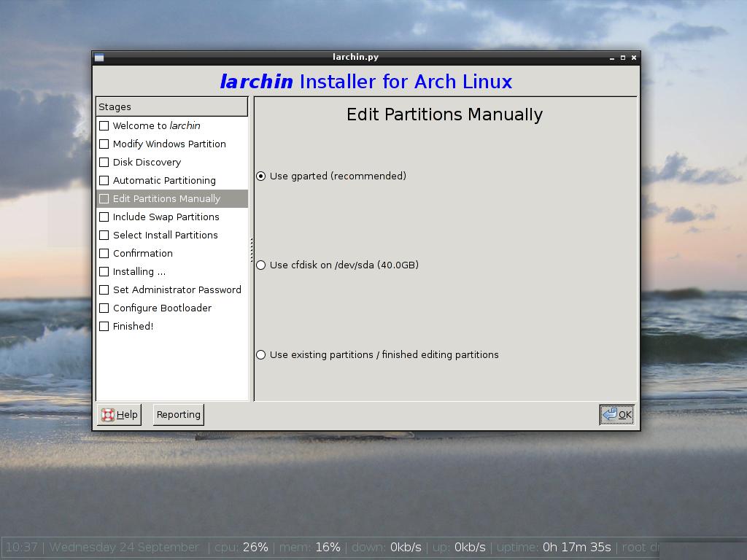The image size is (747, 560).
Task: Toggle the 'Disk Discovery' stage checkbox
Action: [x=104, y=163]
